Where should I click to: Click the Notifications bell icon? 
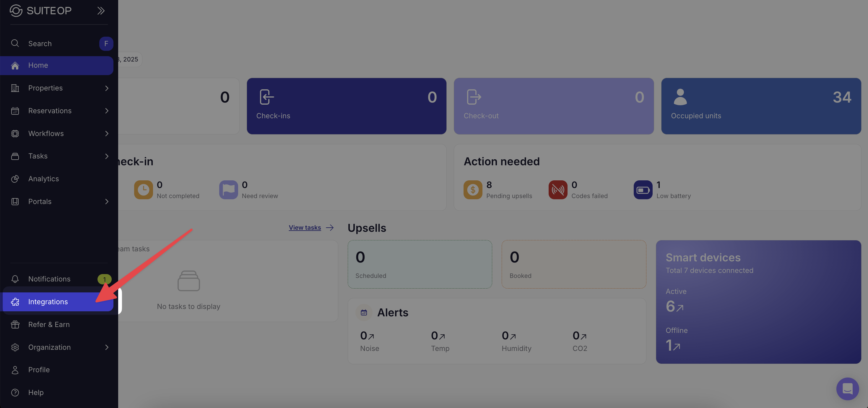point(15,279)
